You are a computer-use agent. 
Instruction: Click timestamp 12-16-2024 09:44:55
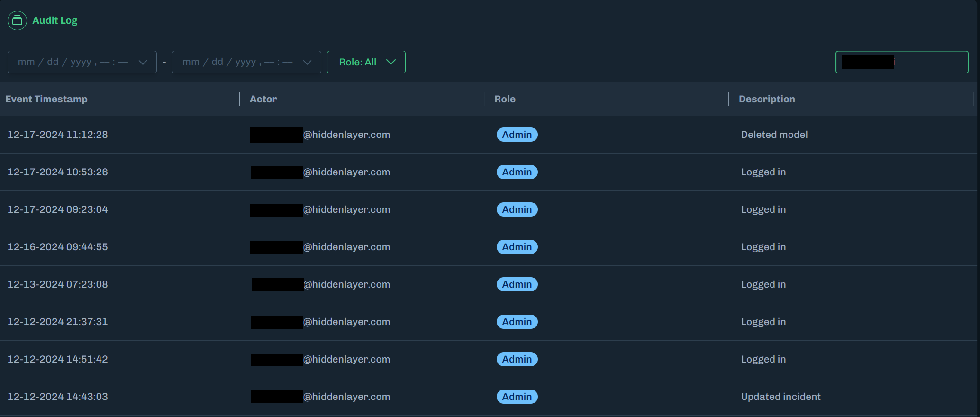(x=58, y=247)
